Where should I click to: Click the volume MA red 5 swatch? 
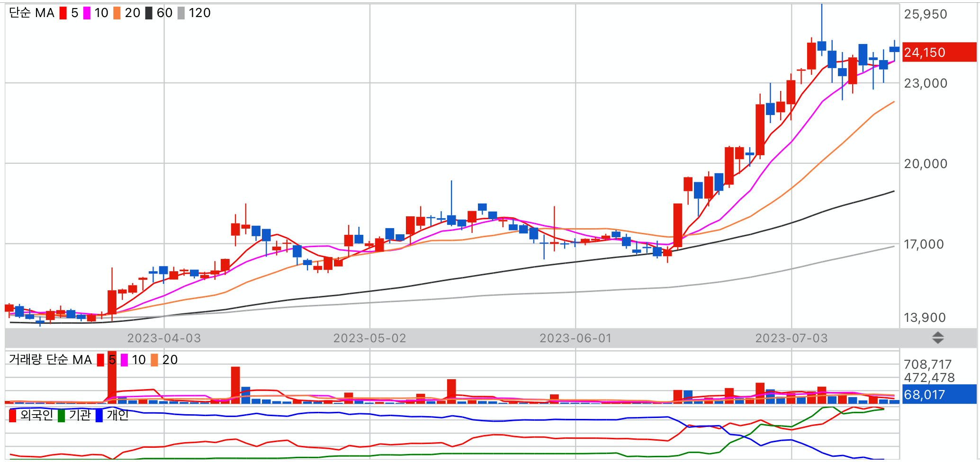tap(100, 360)
